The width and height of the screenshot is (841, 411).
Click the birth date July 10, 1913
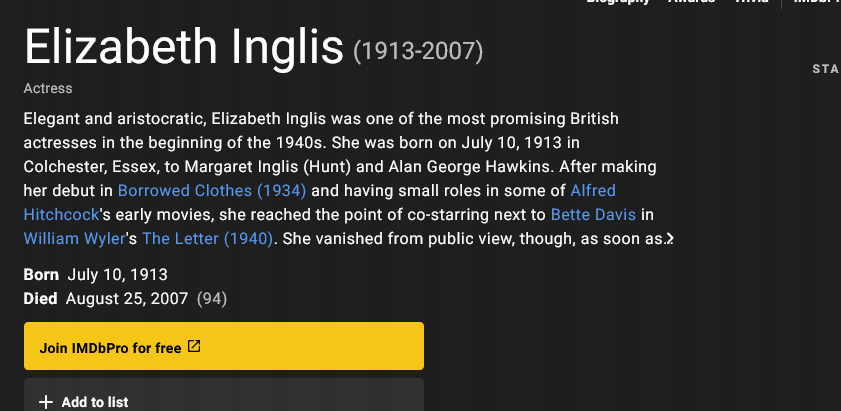117,274
